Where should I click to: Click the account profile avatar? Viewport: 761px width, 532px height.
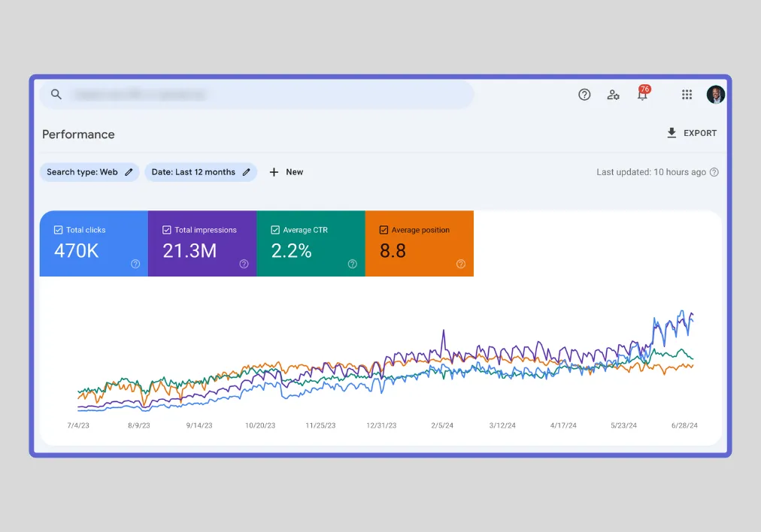click(715, 95)
